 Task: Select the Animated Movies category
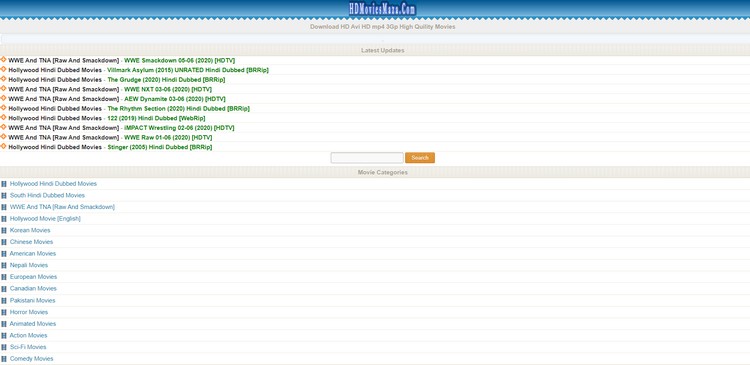[33, 324]
